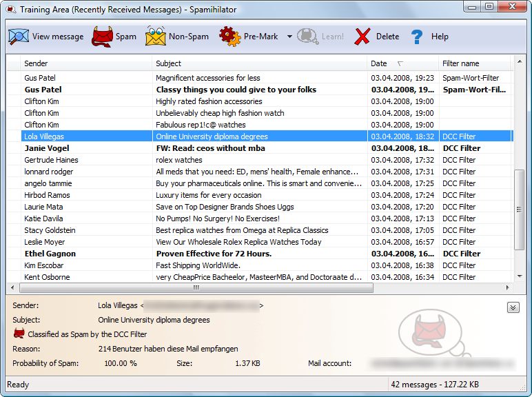Minimize the Training Area window
This screenshot has width=532, height=397.
pyautogui.click(x=471, y=7)
